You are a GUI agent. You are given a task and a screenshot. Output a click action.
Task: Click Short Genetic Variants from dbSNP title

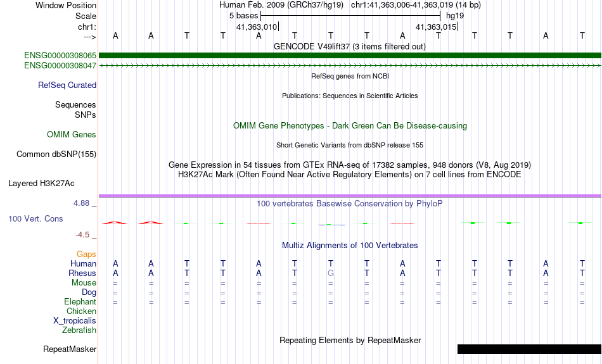tap(350, 146)
